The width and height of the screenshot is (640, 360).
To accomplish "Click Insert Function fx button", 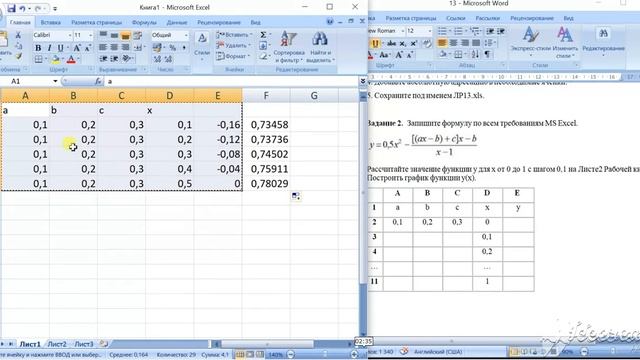I will pos(98,82).
